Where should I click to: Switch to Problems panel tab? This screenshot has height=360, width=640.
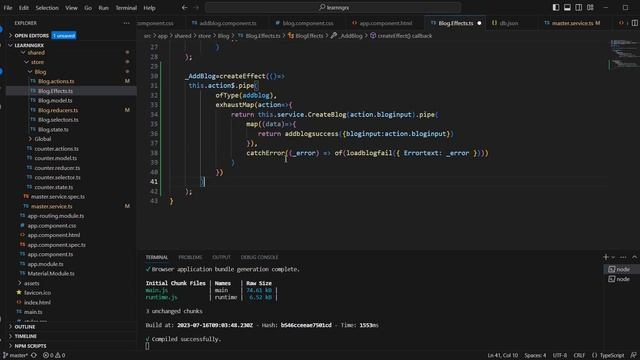pos(190,257)
